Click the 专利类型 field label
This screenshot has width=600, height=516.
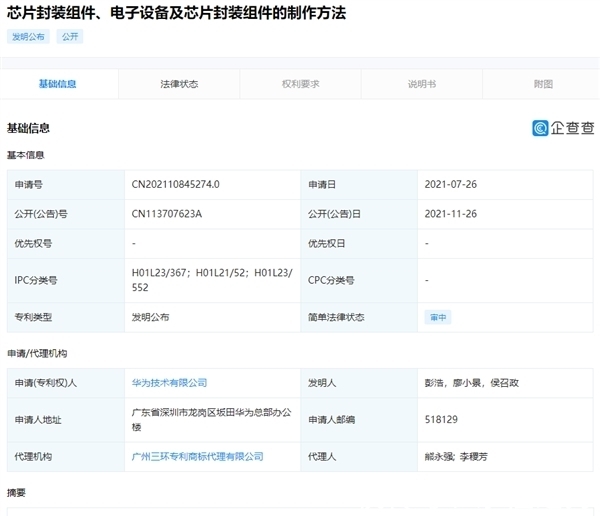(33, 317)
